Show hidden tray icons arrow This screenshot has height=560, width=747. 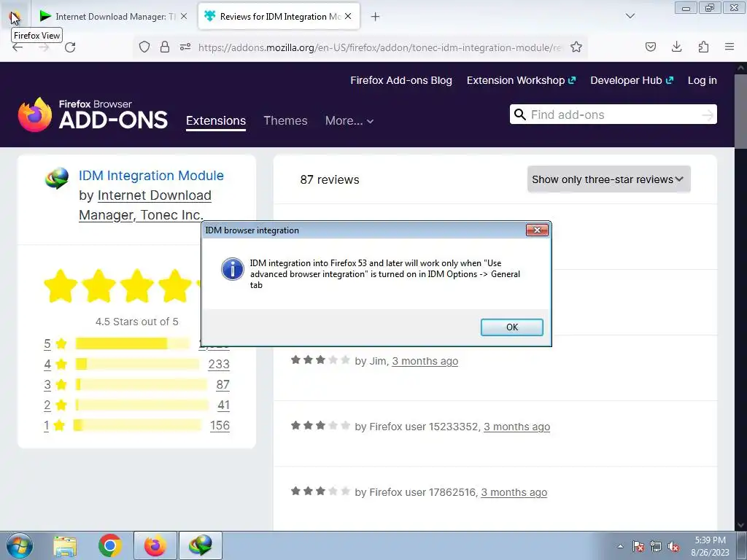click(x=620, y=546)
